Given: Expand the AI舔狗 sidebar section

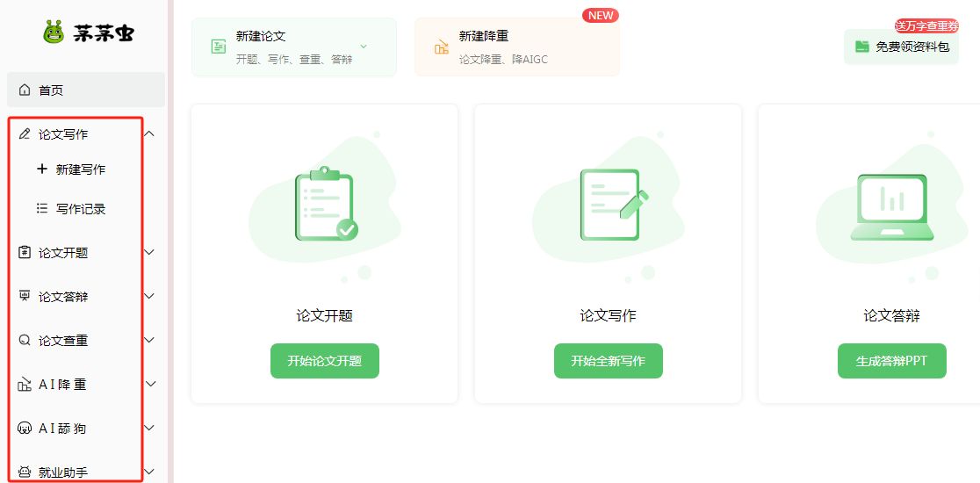Looking at the screenshot, I should click(x=149, y=428).
